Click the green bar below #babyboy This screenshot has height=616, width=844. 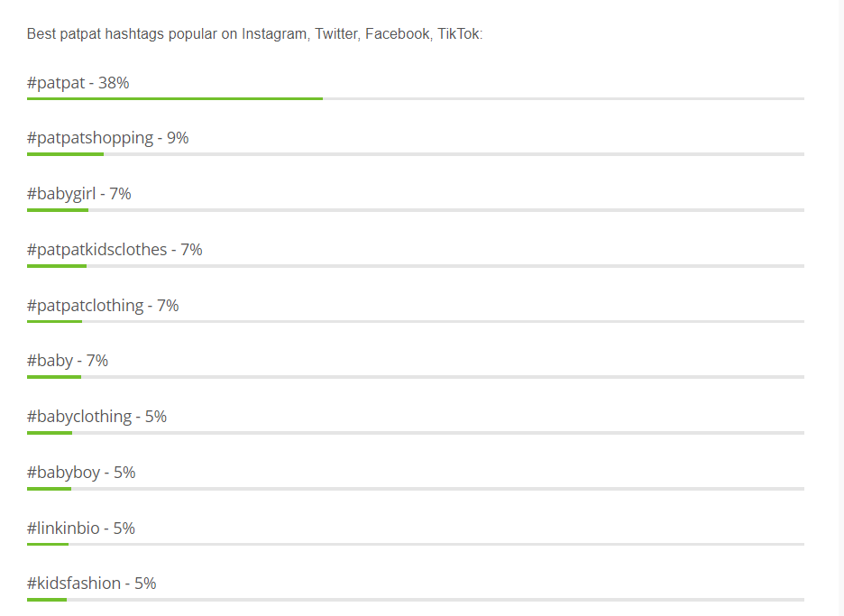49,489
